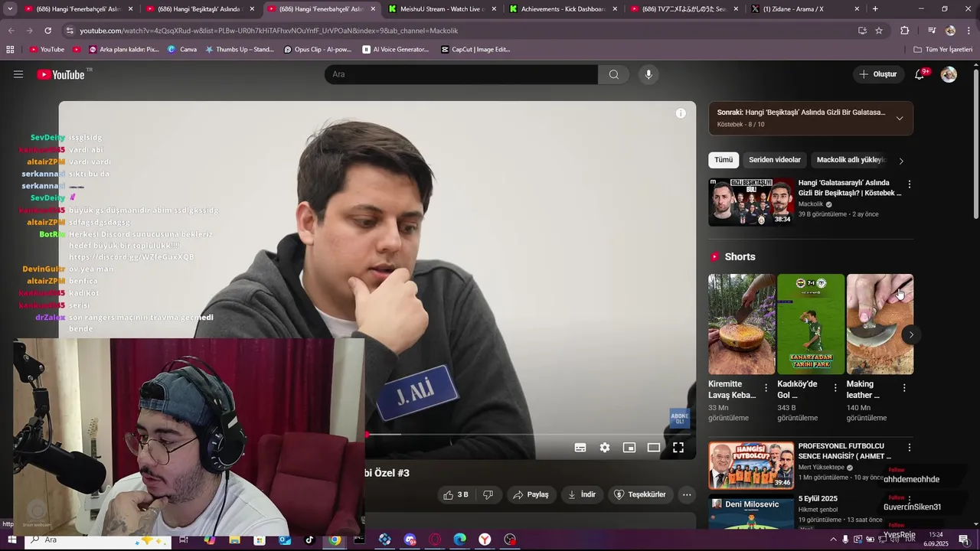Switch to miniplayer mode
Image resolution: width=980 pixels, height=551 pixels.
(x=629, y=448)
